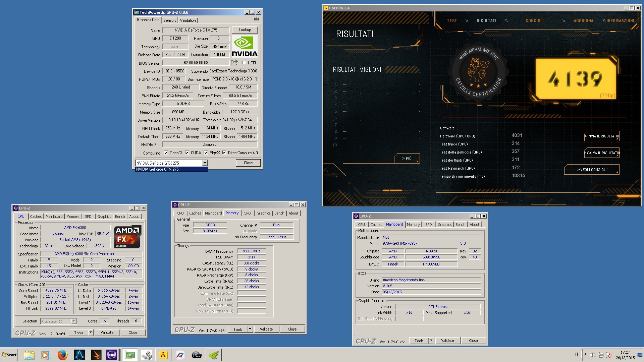644x362 pixels.
Task: Open the Validation tab in GPU-Z
Action: (188, 20)
